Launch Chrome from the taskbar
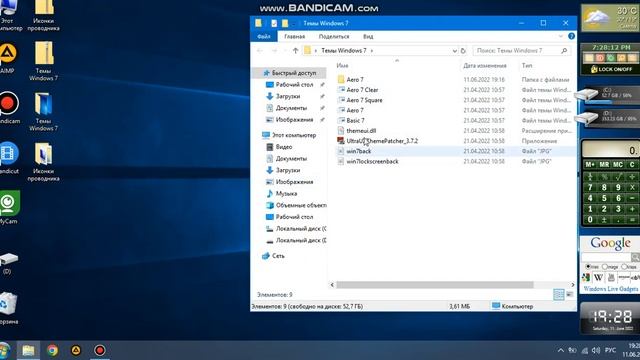This screenshot has height=360, width=640. pyautogui.click(x=52, y=350)
